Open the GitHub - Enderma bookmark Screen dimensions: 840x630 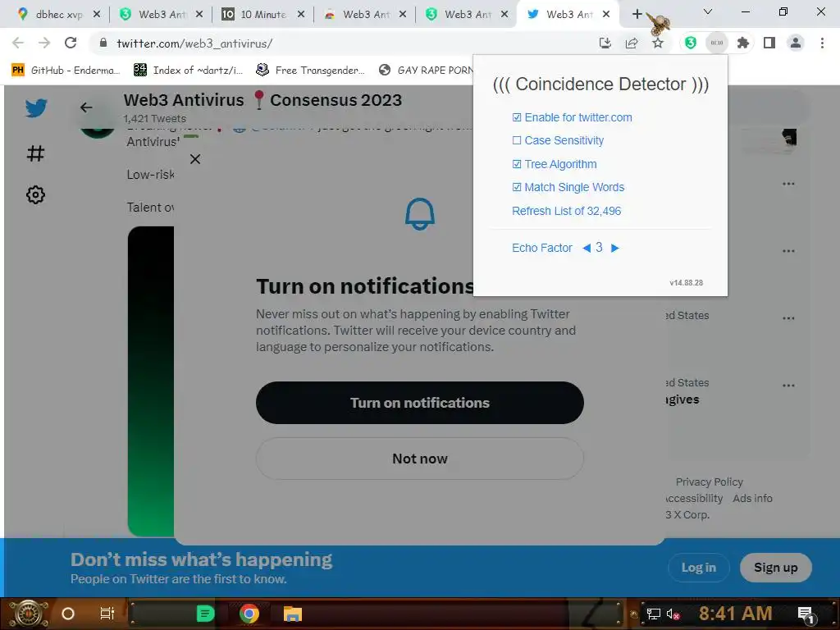(x=66, y=71)
